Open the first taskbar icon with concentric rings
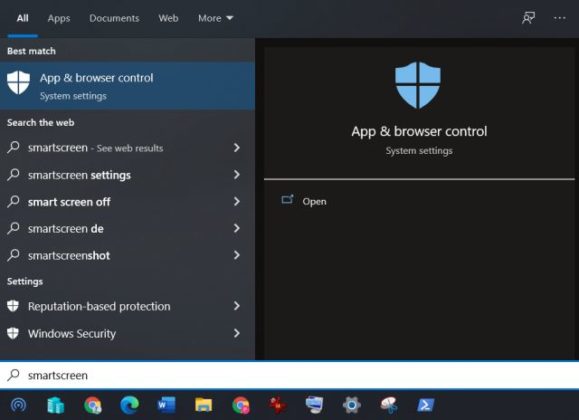Viewport: 579px width, 420px height. (18, 405)
